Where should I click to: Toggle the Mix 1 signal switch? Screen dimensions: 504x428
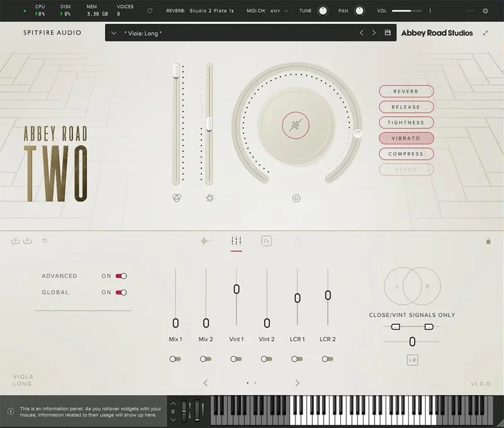[x=175, y=359]
